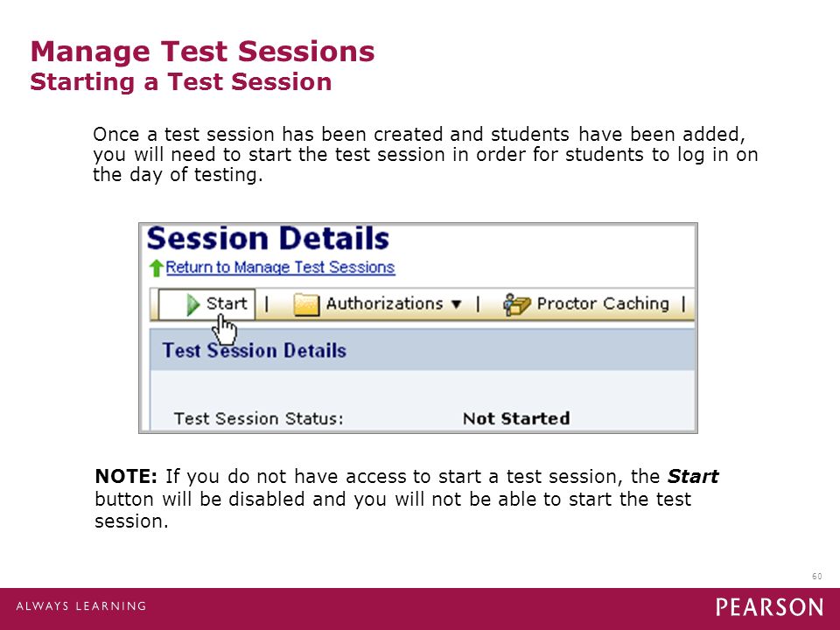840x630 pixels.
Task: Click the Pearson logo in the footer
Action: tap(769, 607)
